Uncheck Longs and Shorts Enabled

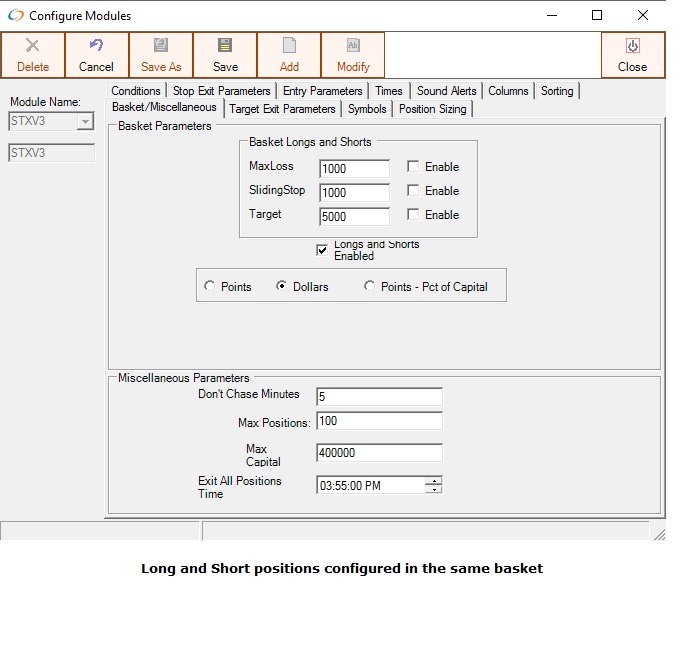pos(322,250)
